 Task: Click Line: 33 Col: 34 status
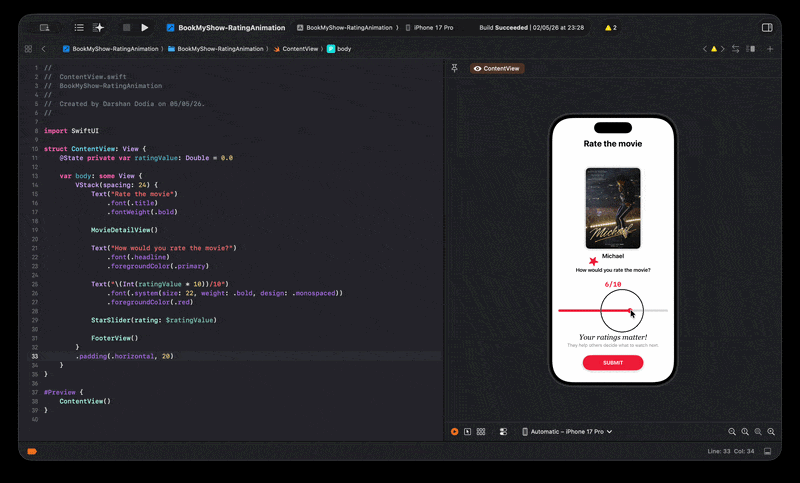pos(731,451)
